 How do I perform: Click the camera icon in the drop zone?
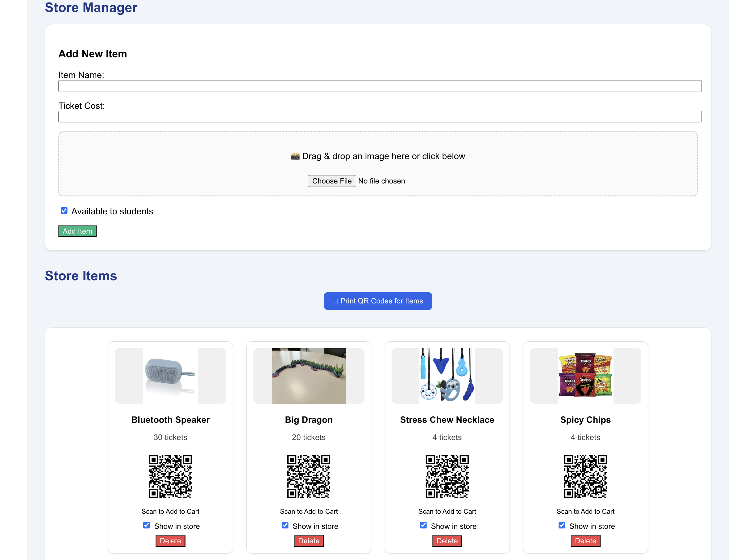point(295,156)
